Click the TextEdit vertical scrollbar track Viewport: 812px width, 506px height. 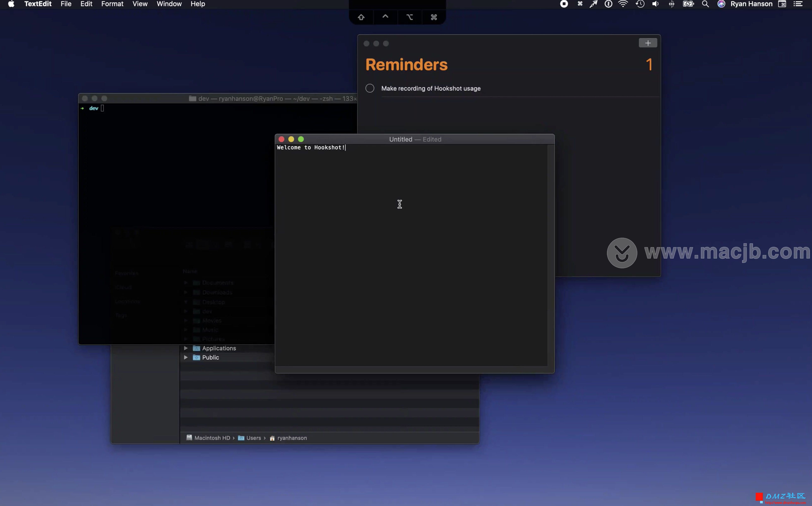pos(551,255)
